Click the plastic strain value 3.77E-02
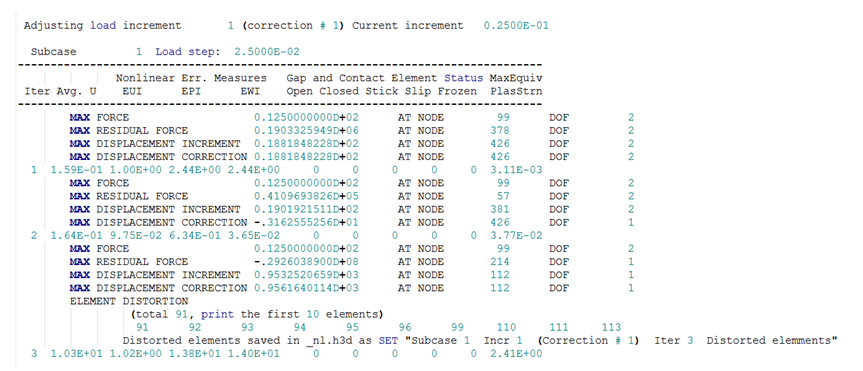 (516, 236)
